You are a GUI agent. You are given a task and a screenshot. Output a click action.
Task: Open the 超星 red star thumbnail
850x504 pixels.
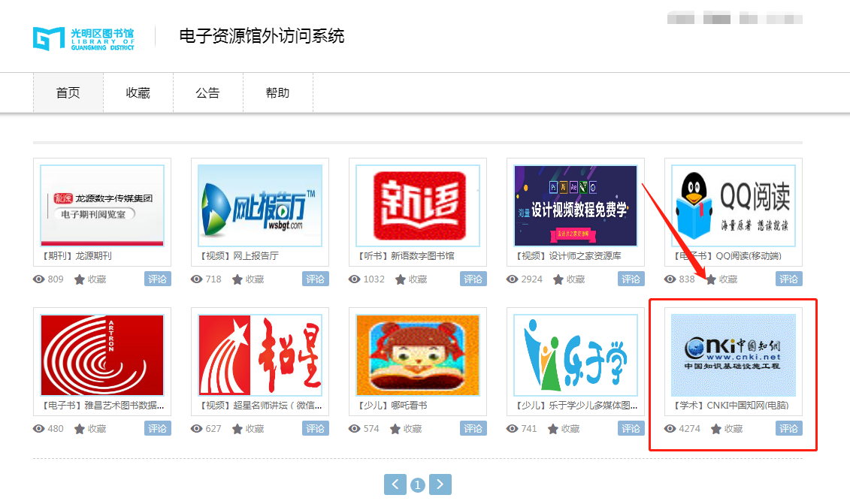click(x=260, y=355)
